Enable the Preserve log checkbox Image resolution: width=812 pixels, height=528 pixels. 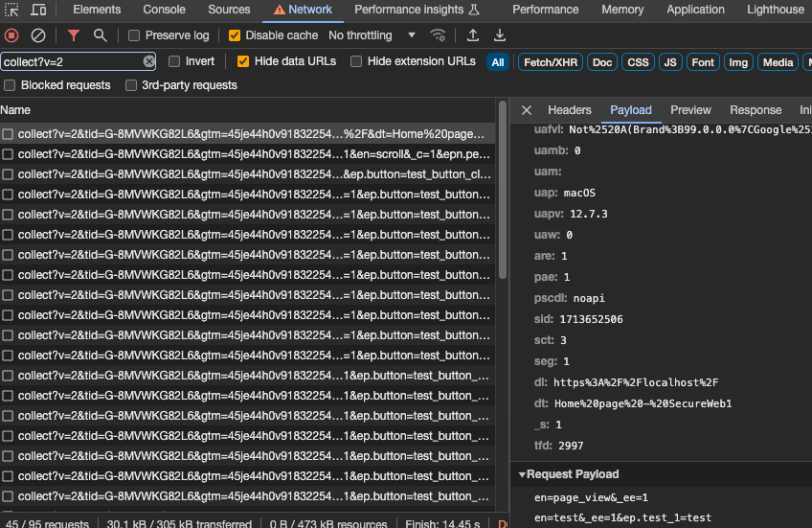[x=134, y=35]
